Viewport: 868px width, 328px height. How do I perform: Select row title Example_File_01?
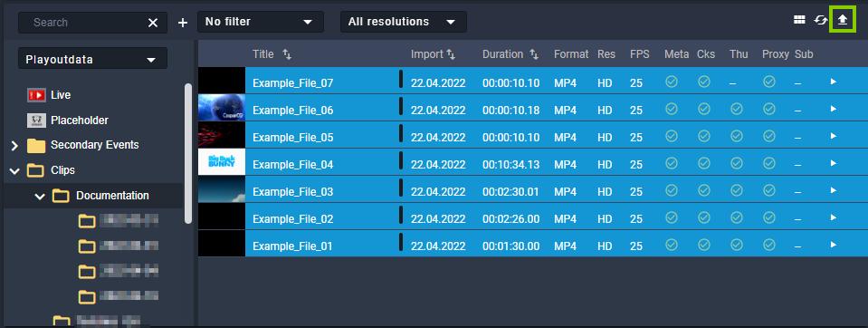pos(293,246)
